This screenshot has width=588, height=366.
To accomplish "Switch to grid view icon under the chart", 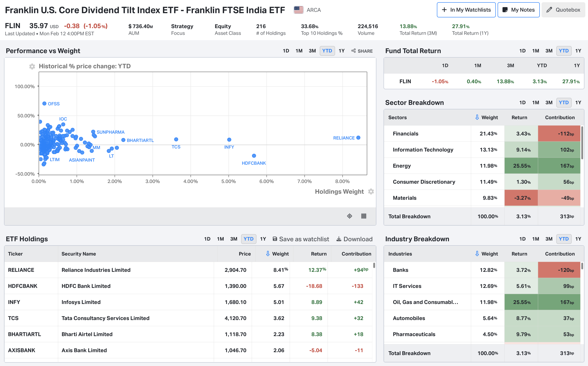I will click(x=364, y=216).
